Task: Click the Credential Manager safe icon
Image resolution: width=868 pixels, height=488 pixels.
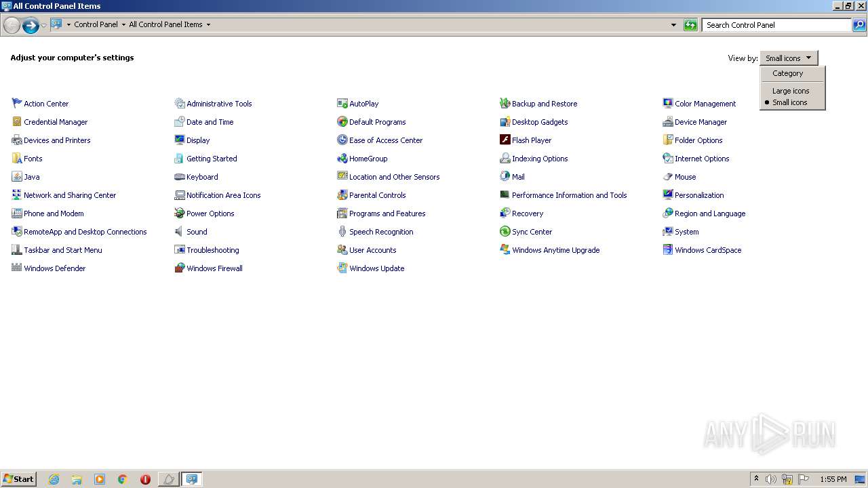Action: (17, 122)
